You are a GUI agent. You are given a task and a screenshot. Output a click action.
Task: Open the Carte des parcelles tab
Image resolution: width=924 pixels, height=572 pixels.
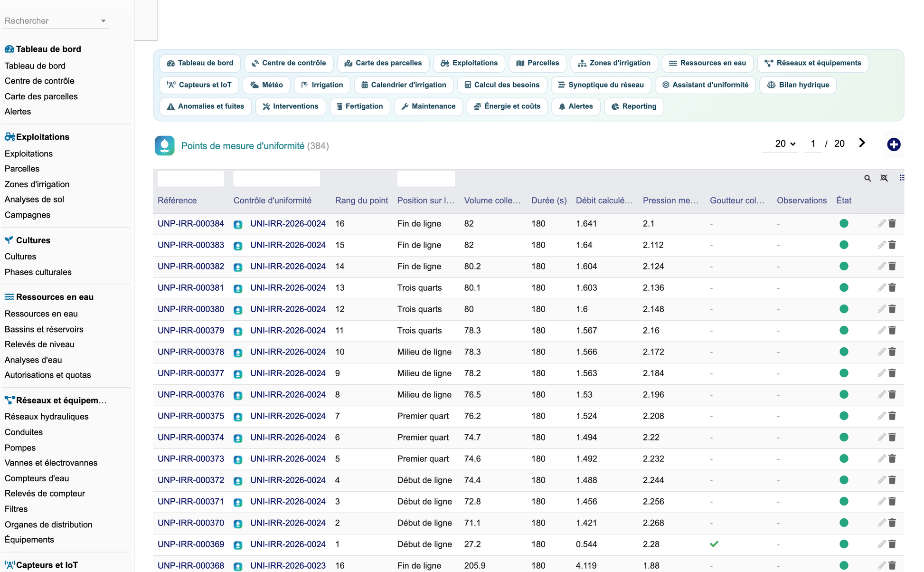click(x=383, y=63)
